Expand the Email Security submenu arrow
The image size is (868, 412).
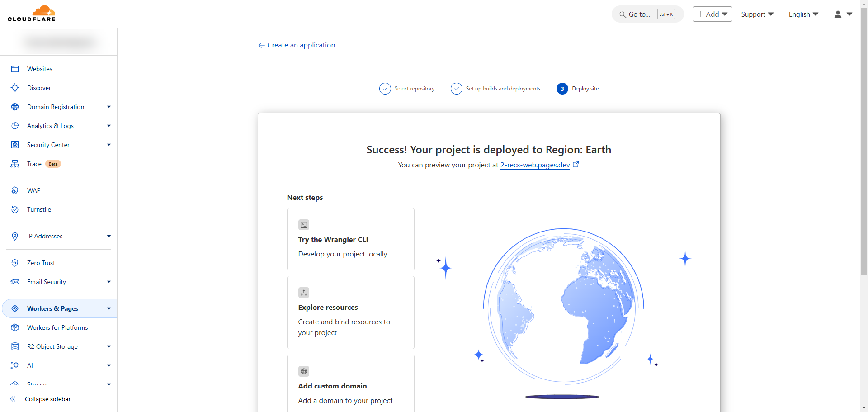[109, 282]
